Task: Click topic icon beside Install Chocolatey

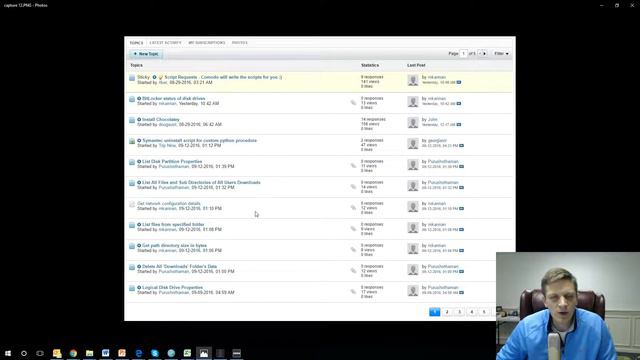Action: pos(132,120)
